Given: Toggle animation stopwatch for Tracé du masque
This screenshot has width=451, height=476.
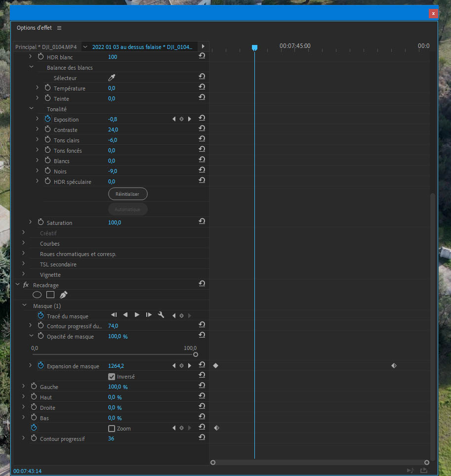Looking at the screenshot, I should click(41, 316).
